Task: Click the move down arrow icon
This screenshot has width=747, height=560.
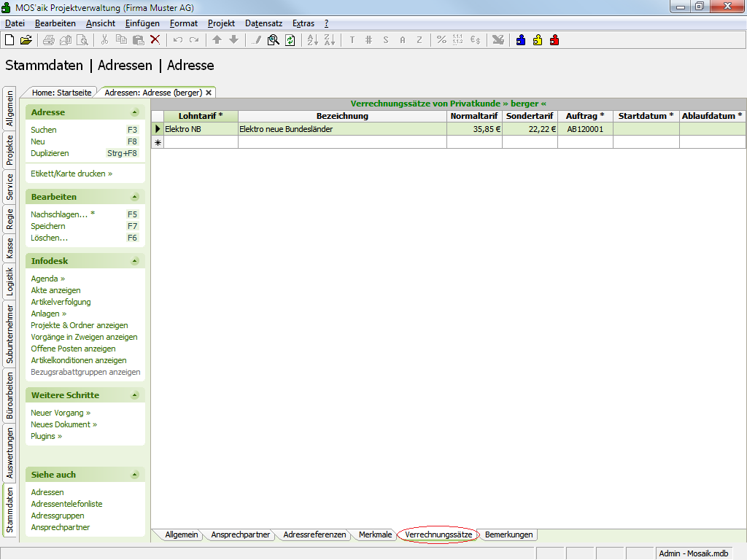Action: [x=233, y=40]
